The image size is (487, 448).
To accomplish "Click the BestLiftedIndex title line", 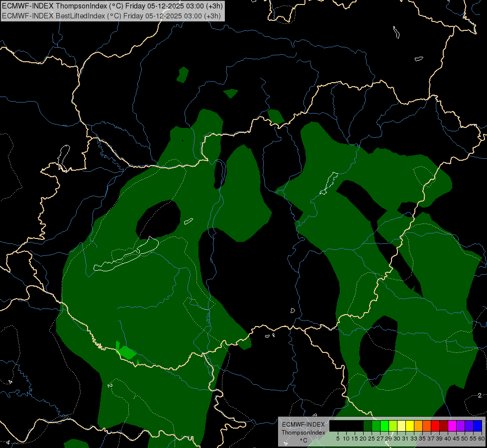I will click(x=111, y=16).
